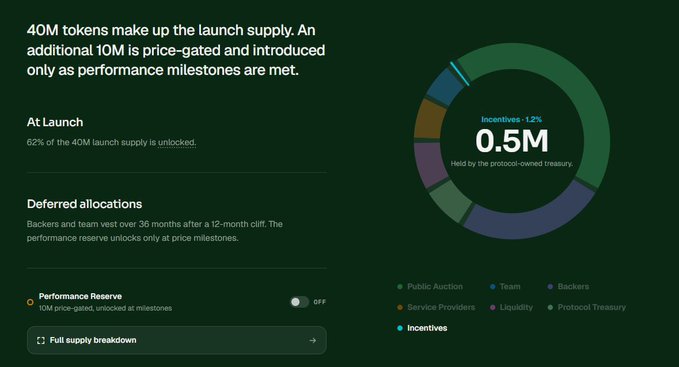
Task: Click the 'At Launch' heading
Action: [55, 122]
